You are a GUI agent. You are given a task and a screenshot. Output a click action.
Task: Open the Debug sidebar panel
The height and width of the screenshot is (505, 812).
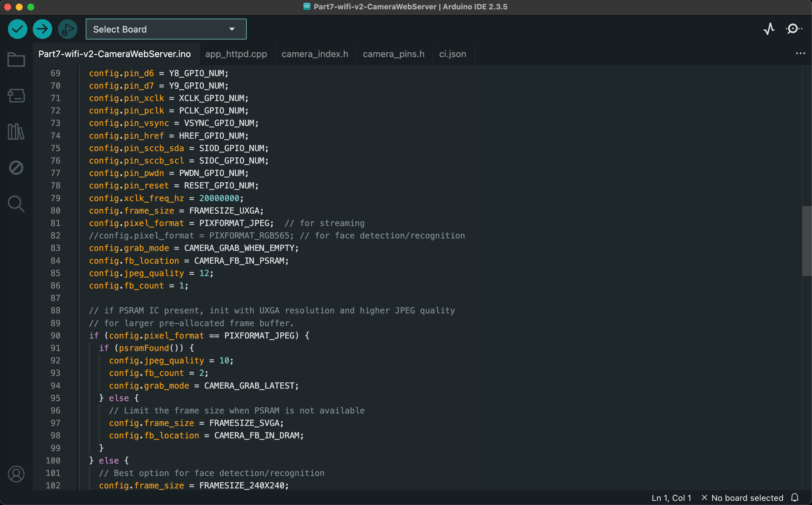[16, 168]
